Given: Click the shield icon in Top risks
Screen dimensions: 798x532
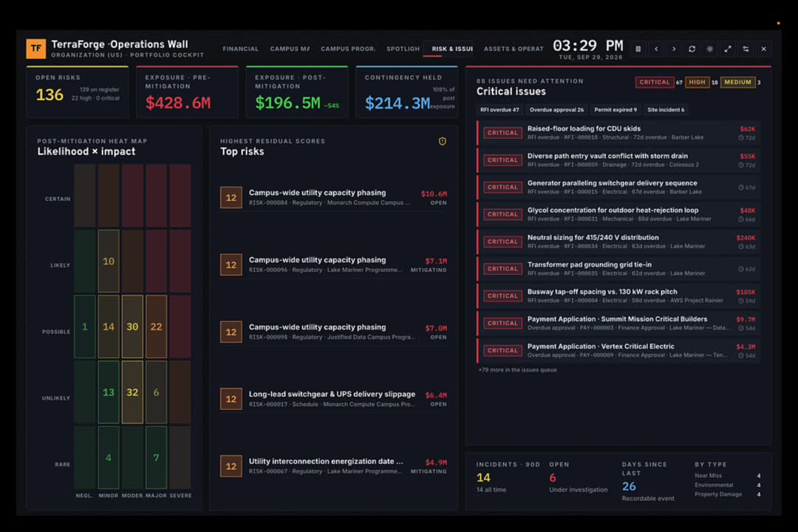Looking at the screenshot, I should 443,142.
